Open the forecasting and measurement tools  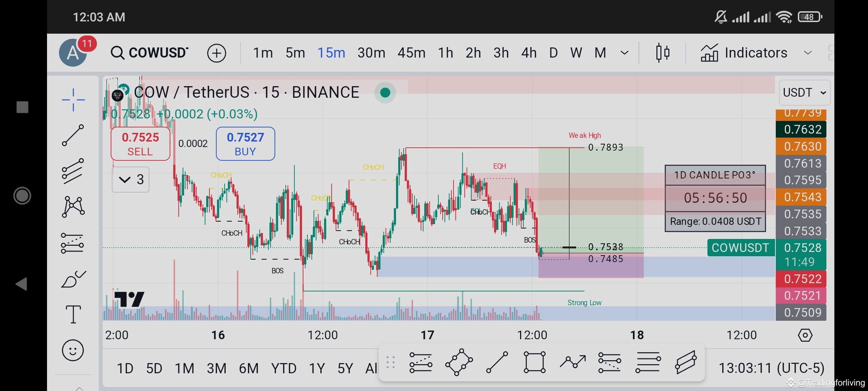(73, 243)
